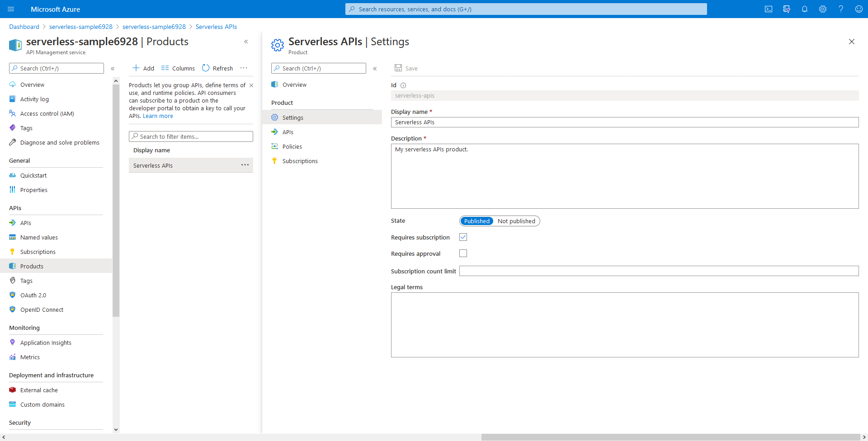Collapse the Products blade
Screen dimensions: 868x441
point(246,42)
